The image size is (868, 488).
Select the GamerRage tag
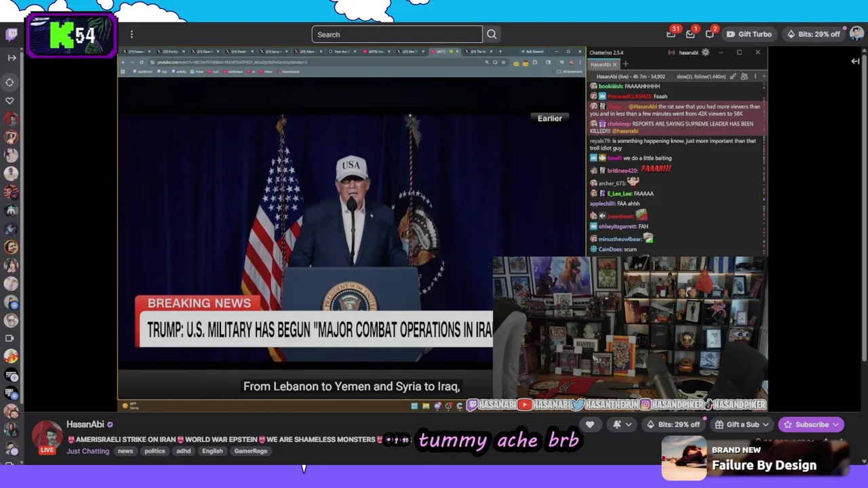point(251,451)
